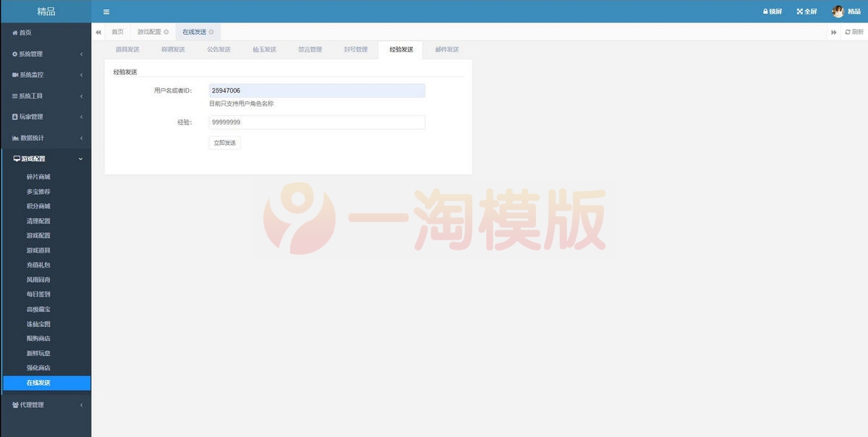
Task: Switch to the 称谓发送 tab
Action: (x=173, y=49)
